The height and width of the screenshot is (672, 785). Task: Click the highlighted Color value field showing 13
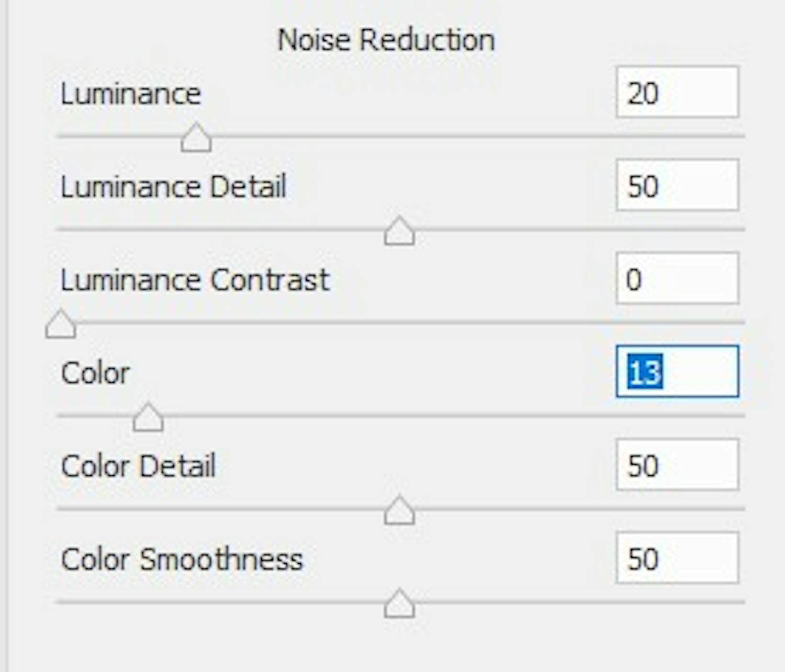click(677, 371)
